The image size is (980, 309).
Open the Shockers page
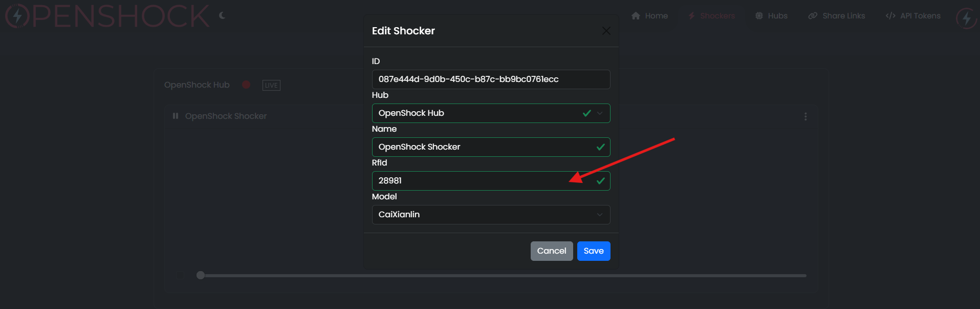coord(711,16)
